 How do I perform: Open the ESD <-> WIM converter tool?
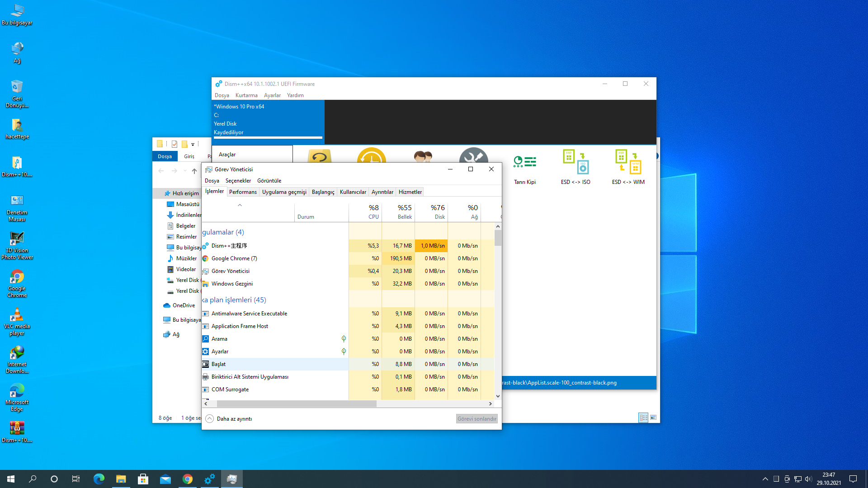(628, 163)
